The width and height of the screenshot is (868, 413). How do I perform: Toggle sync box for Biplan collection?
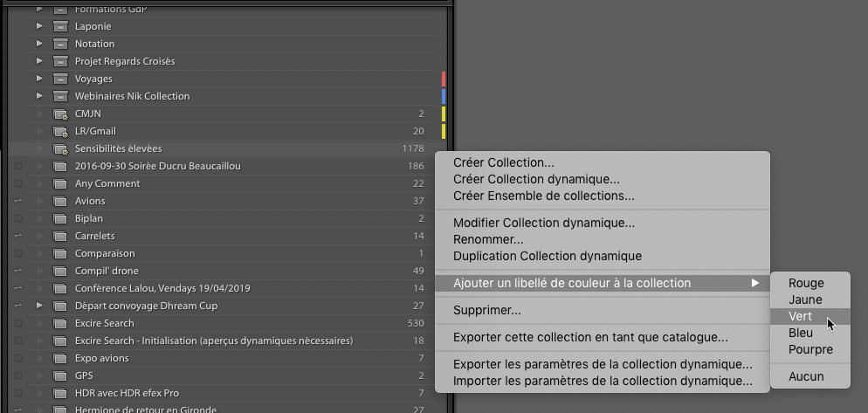click(x=18, y=218)
